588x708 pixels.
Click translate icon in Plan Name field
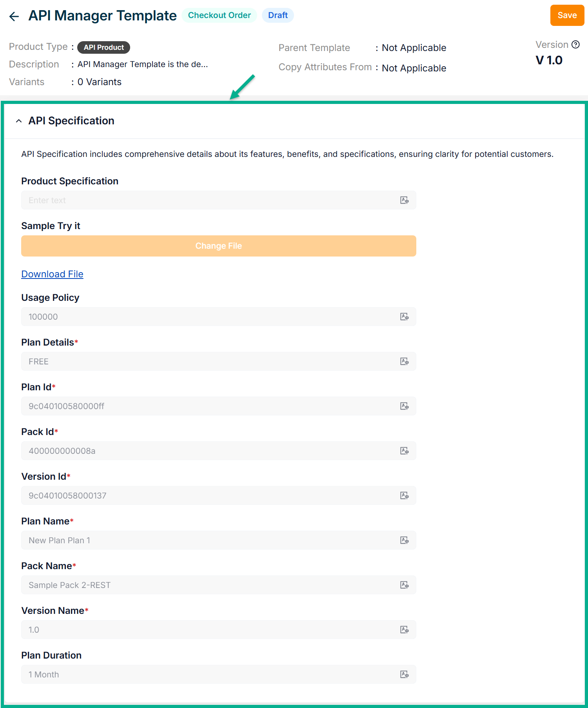click(404, 541)
